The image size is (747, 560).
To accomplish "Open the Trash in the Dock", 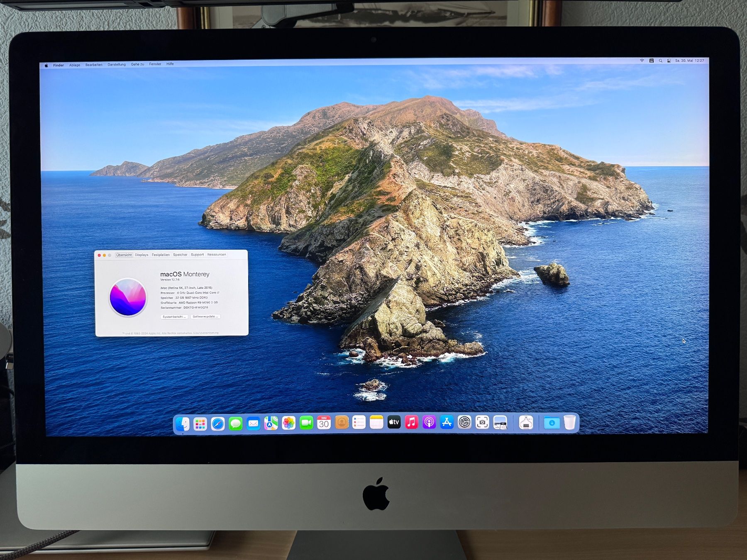I will point(569,423).
